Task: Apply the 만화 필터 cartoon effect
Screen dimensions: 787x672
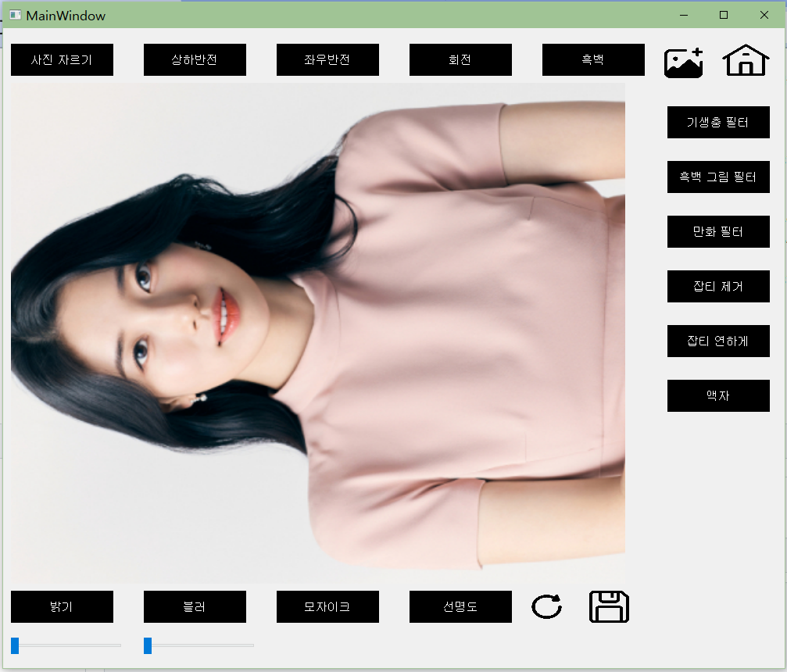Action: (x=718, y=231)
